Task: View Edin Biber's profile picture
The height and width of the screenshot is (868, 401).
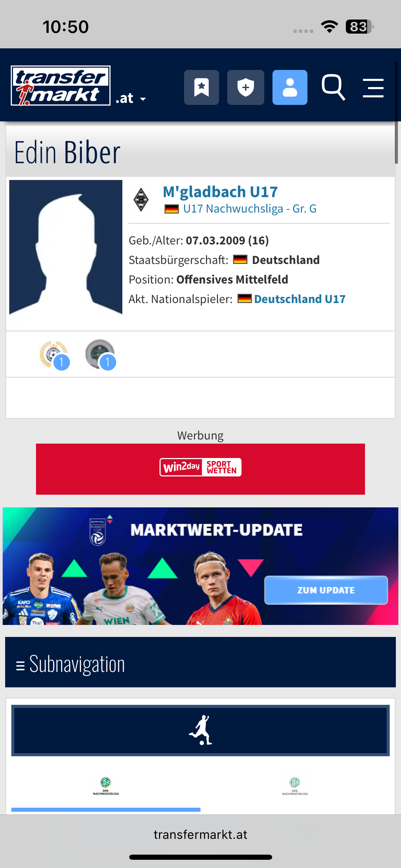Action: pos(66,247)
